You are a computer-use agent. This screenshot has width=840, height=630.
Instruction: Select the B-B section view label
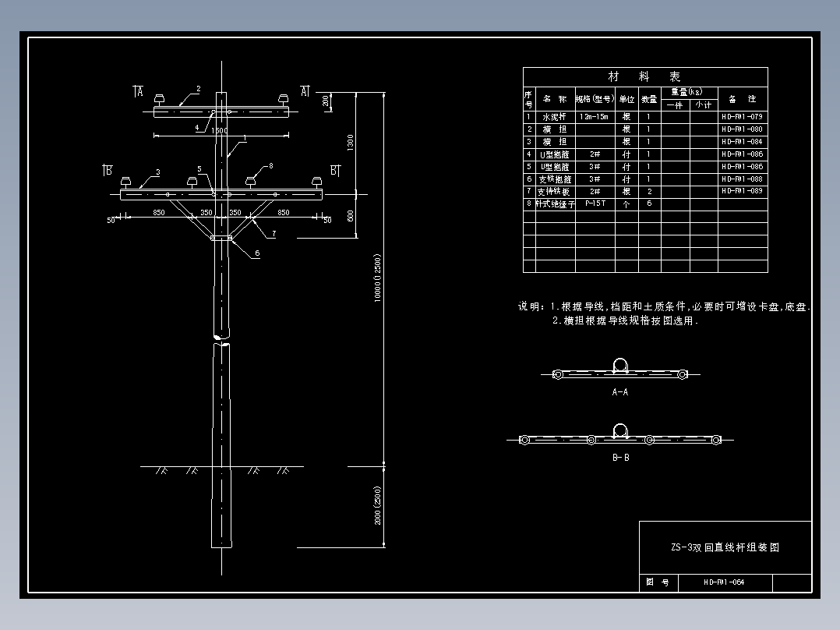pyautogui.click(x=621, y=458)
